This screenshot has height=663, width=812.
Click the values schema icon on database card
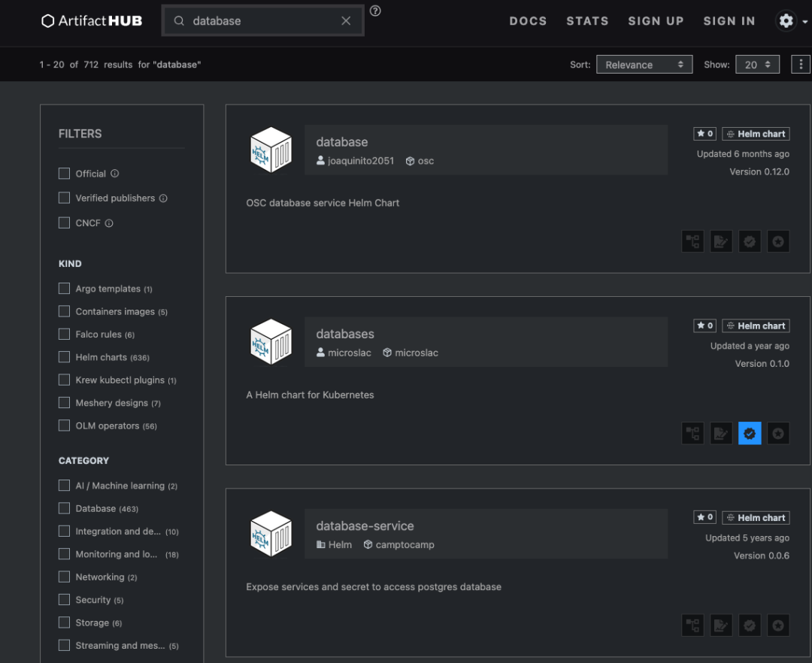(x=692, y=241)
